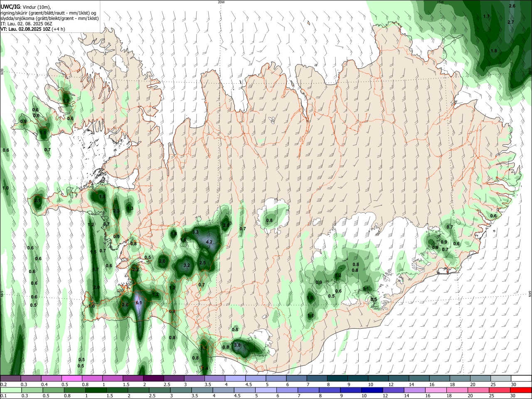Click the UWC/IG title text
The height and width of the screenshot is (399, 532).
(x=10, y=6)
